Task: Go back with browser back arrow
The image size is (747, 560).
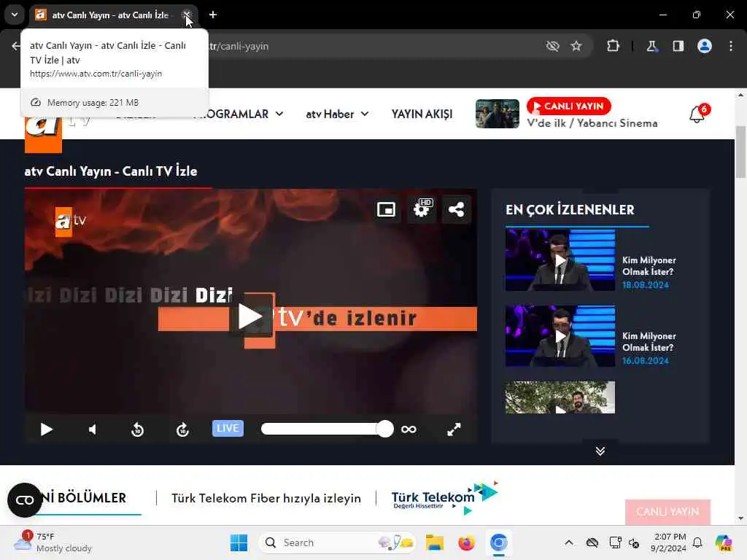Action: (16, 46)
